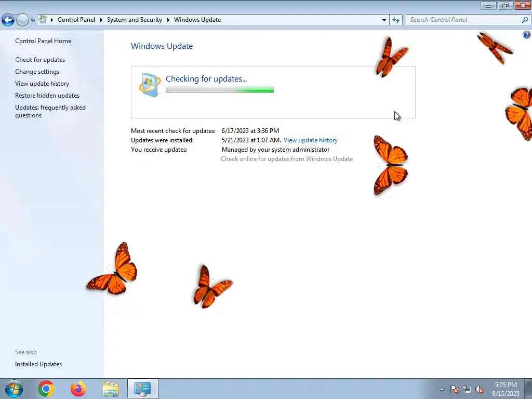Open Help via blue question mark icon

[527, 35]
